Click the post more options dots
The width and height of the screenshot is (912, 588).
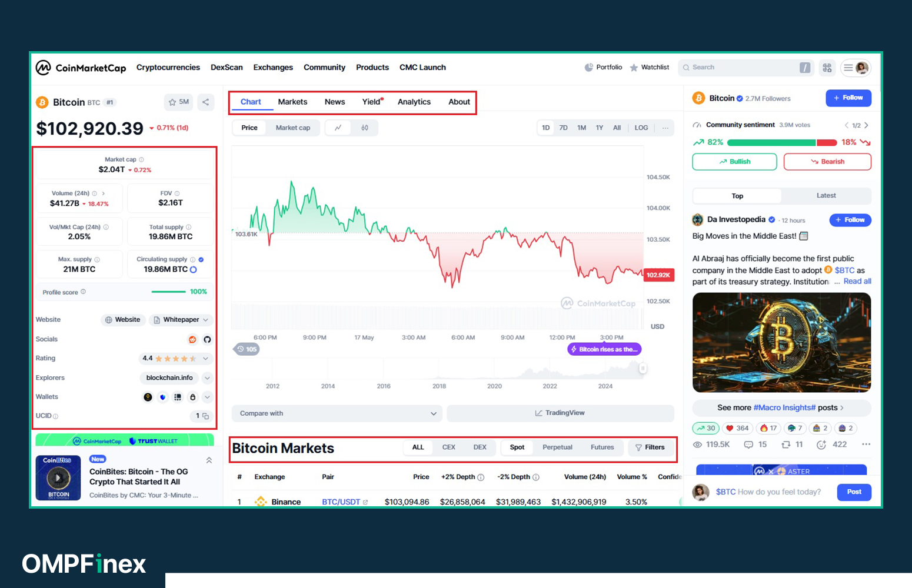click(866, 445)
